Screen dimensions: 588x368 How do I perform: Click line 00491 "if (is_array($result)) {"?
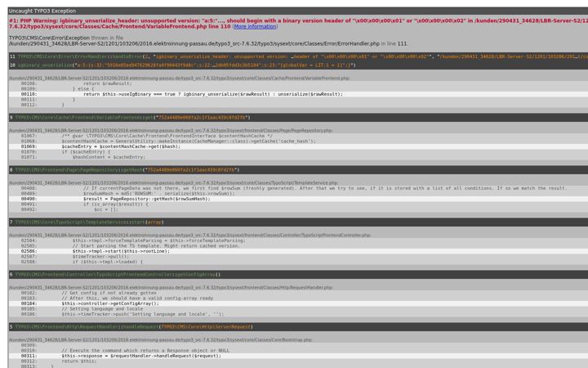298,204
